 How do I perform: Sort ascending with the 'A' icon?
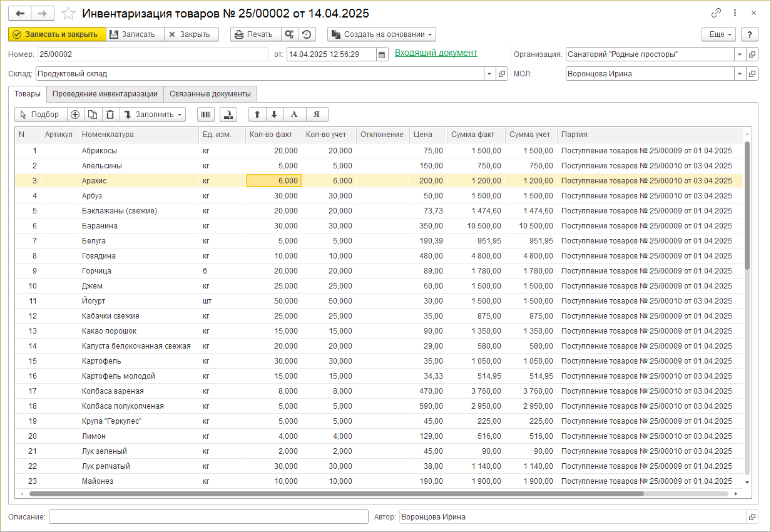[294, 115]
